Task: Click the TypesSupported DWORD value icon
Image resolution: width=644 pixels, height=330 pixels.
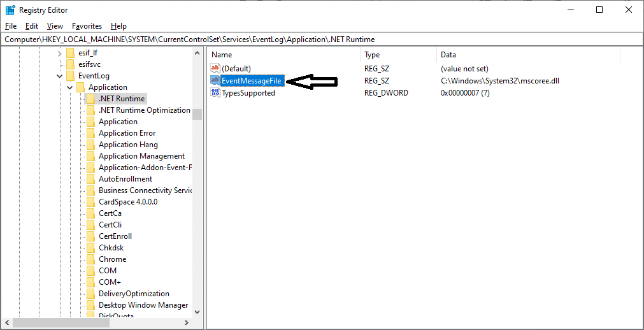Action: coord(215,93)
